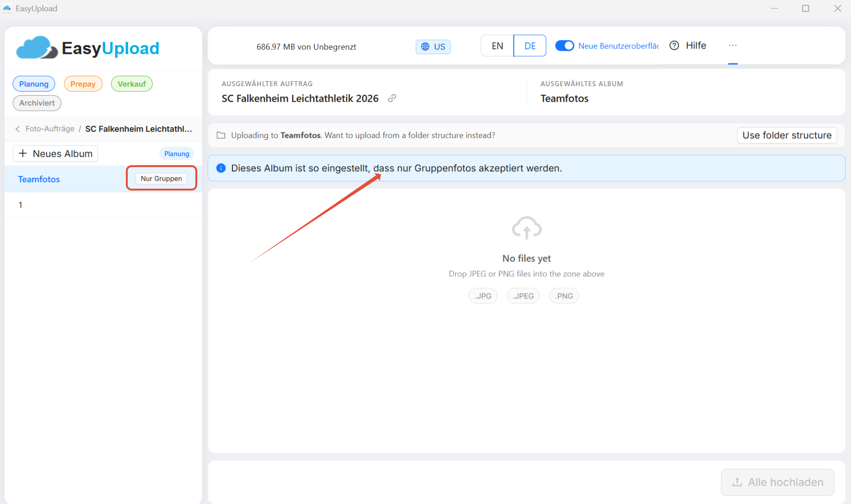Screen dimensions: 851x504
Task: Close the EasyUpload window
Action: pyautogui.click(x=837, y=8)
